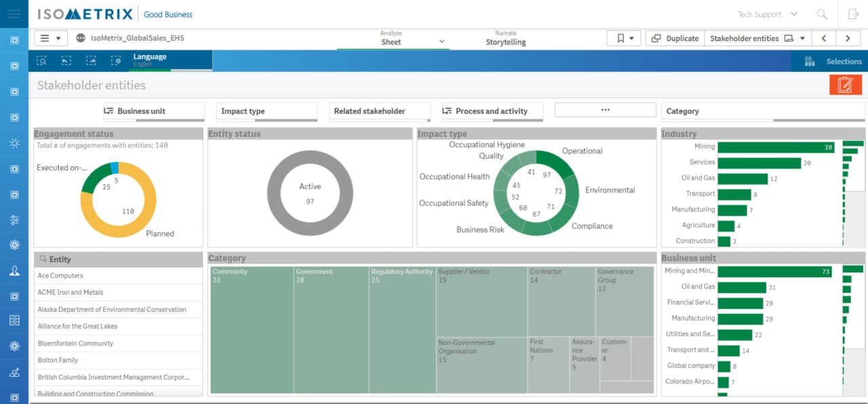The image size is (868, 404).
Task: Open the smart search in the selections bar
Action: (x=42, y=61)
